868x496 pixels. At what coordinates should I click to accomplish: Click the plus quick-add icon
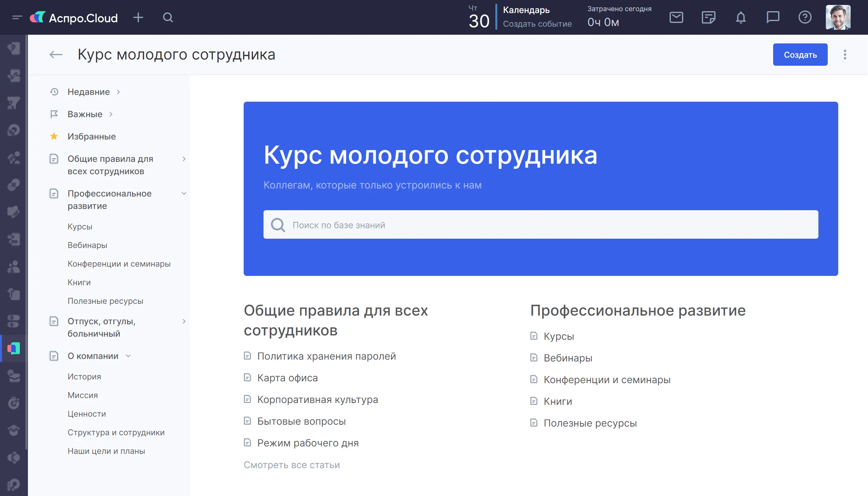pos(138,17)
